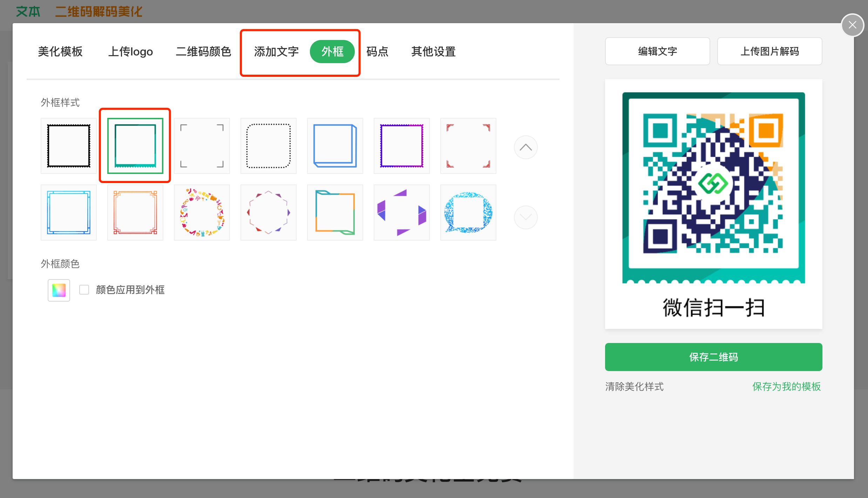Switch to the 二维码颜色 tab

click(x=203, y=52)
